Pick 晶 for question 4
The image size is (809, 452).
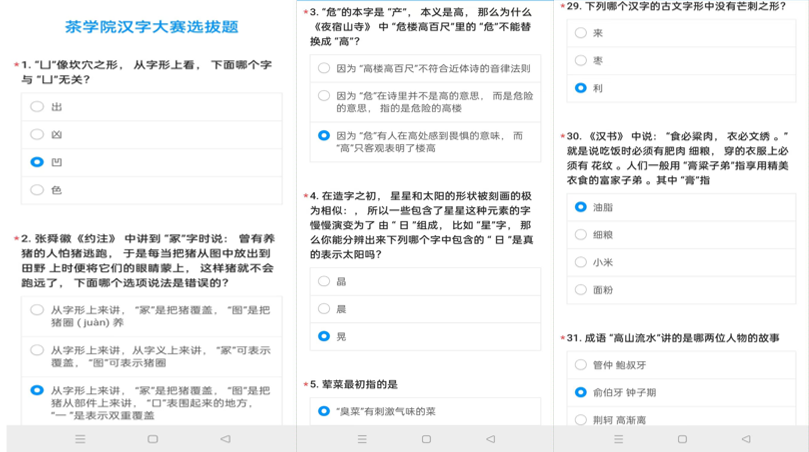point(324,282)
